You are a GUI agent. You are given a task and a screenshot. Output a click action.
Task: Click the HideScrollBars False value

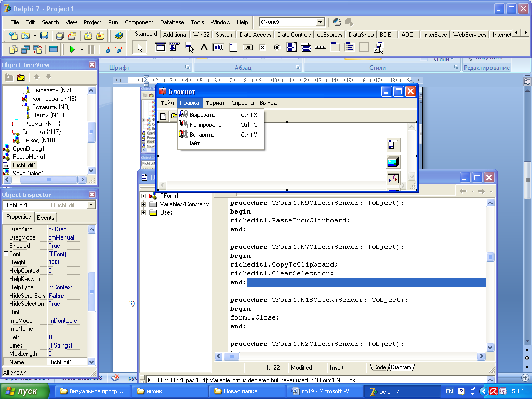68,296
